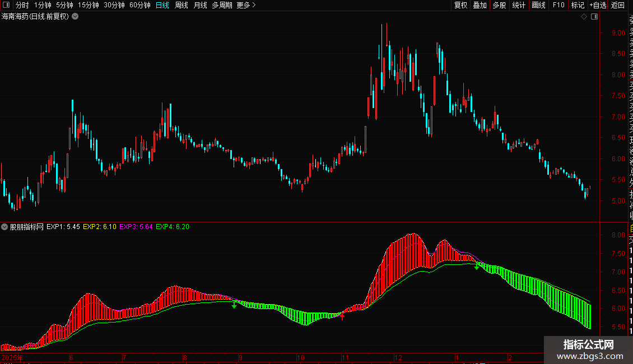The height and width of the screenshot is (364, 633).
Task: Open the 海南海药 chart title dropdown
Action: pyautogui.click(x=75, y=17)
